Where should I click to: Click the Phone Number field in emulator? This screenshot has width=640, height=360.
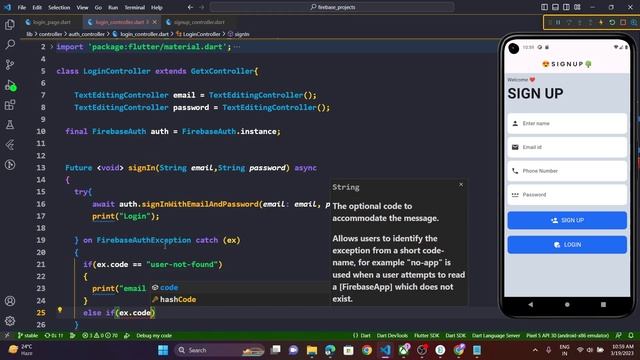pos(567,171)
